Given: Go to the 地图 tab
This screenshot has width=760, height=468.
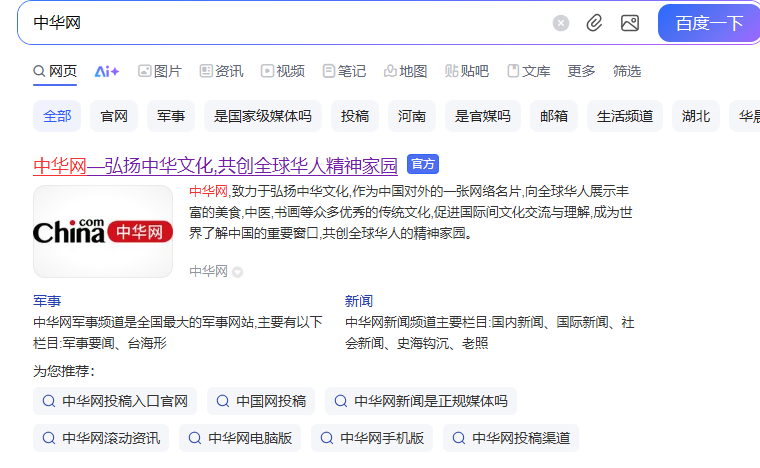Looking at the screenshot, I should [x=405, y=71].
